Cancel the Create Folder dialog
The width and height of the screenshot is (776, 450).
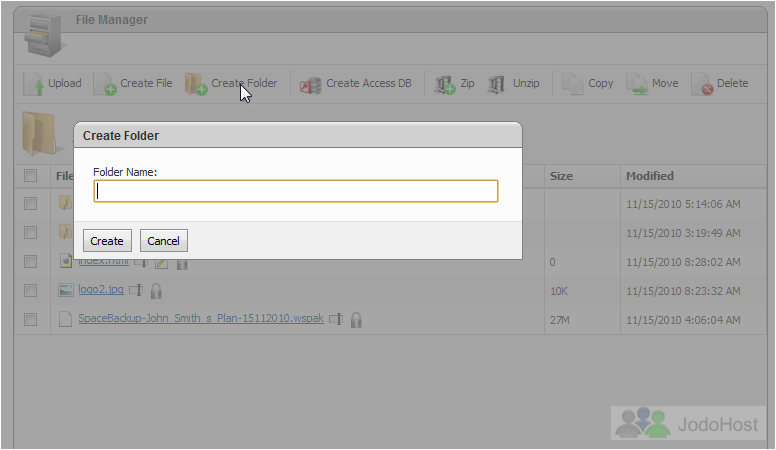[x=163, y=241]
